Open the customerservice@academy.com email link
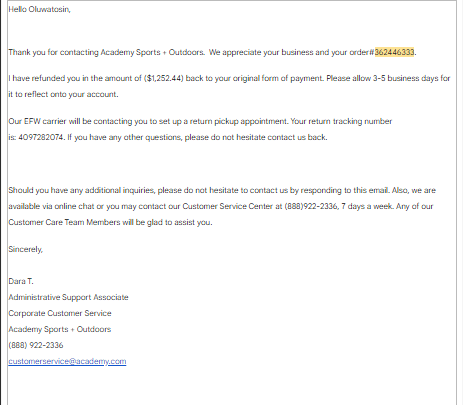 click(x=67, y=361)
